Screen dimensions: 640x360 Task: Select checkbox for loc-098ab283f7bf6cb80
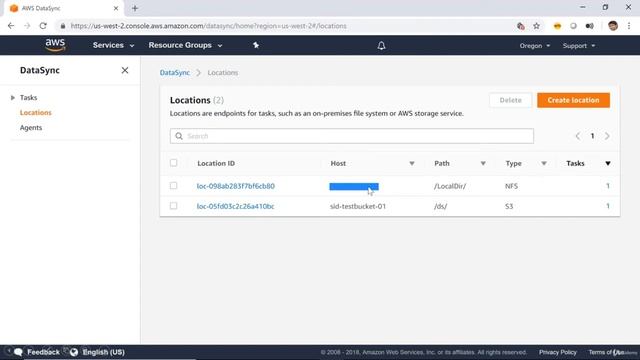[x=173, y=186]
